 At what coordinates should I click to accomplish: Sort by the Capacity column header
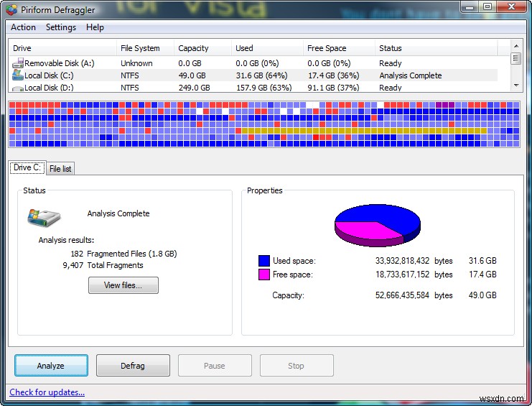(x=202, y=48)
